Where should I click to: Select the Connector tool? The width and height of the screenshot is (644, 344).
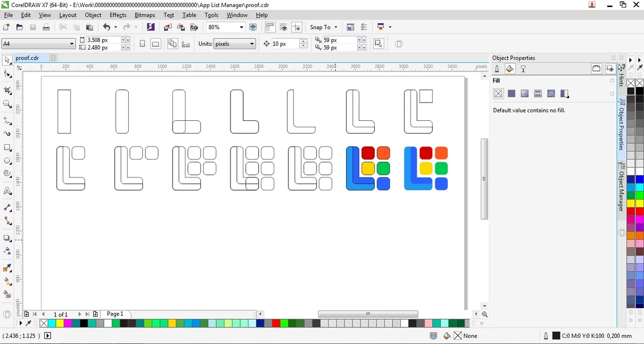pos(7,221)
